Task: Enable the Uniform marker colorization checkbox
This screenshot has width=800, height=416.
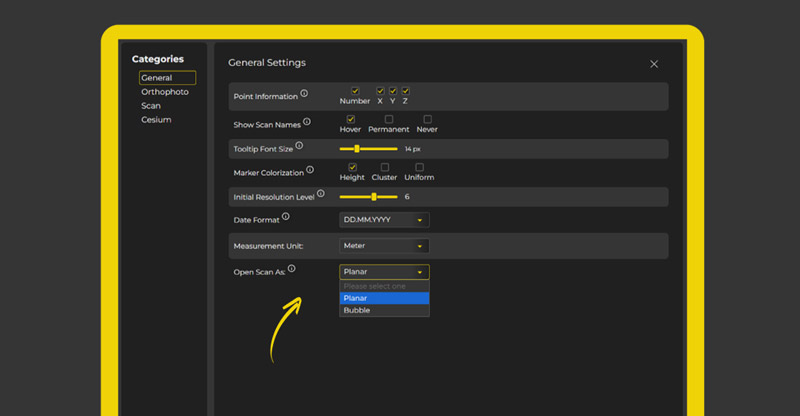Action: [x=419, y=167]
